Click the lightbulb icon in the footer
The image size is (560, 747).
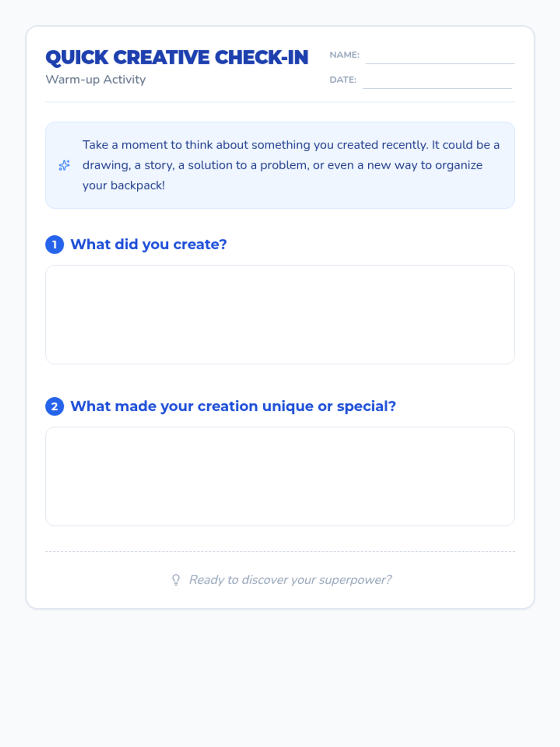point(176,580)
